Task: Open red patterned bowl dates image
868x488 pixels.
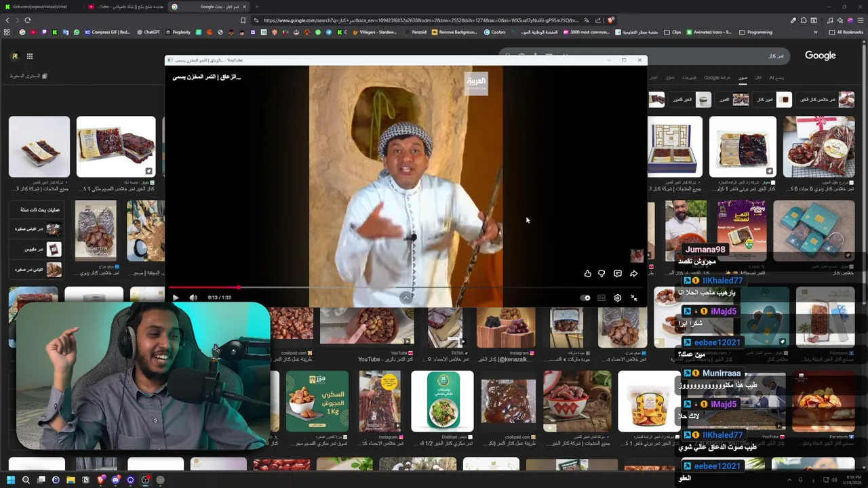Action: click(x=577, y=401)
